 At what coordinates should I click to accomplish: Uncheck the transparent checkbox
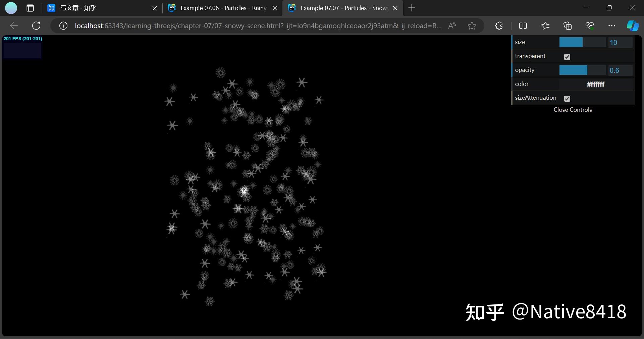pyautogui.click(x=567, y=57)
